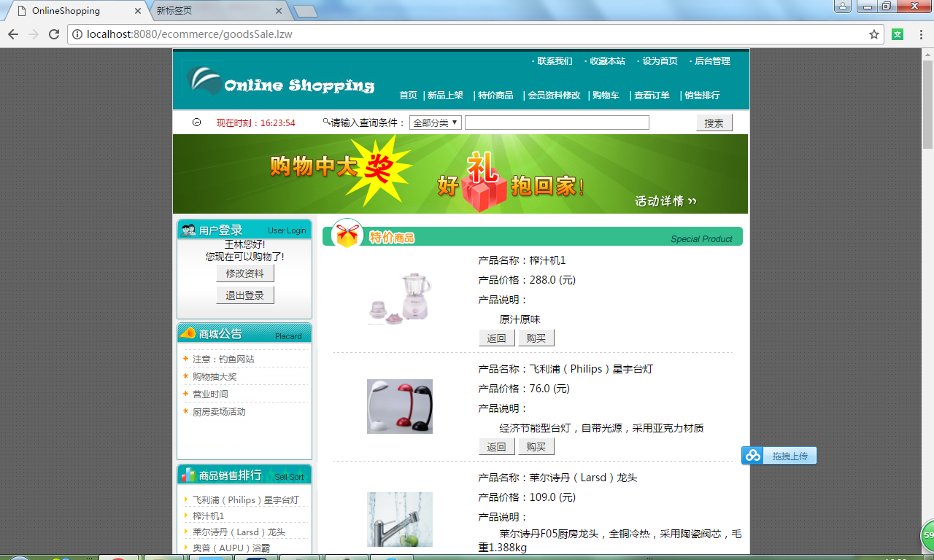This screenshot has height=560, width=934.
Task: Click inside the search input field
Action: (557, 122)
